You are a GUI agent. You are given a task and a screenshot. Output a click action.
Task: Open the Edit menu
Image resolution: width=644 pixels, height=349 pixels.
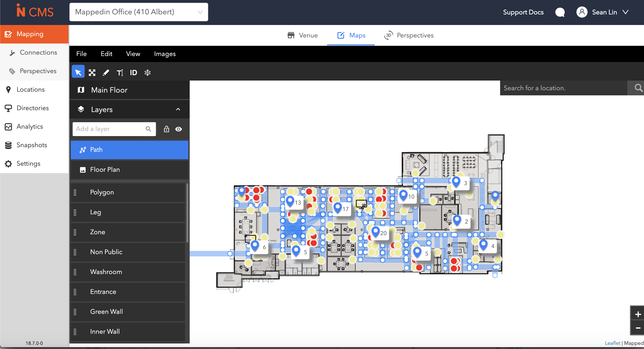click(106, 54)
